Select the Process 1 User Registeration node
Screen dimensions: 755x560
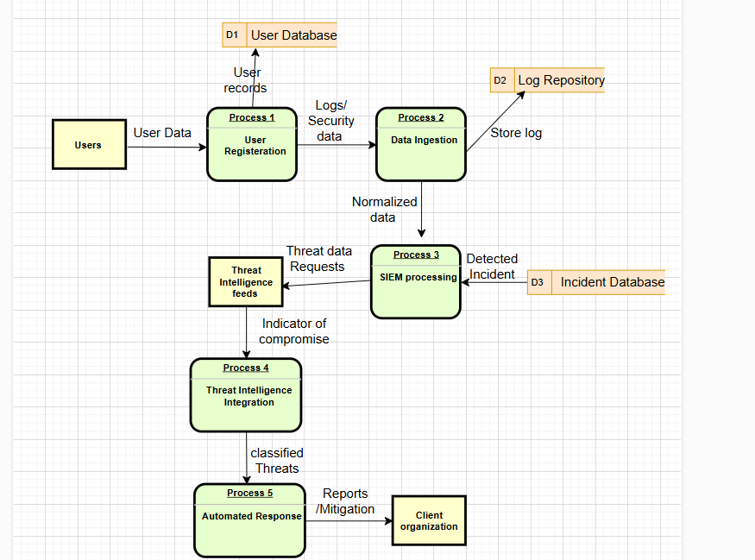[x=252, y=144]
